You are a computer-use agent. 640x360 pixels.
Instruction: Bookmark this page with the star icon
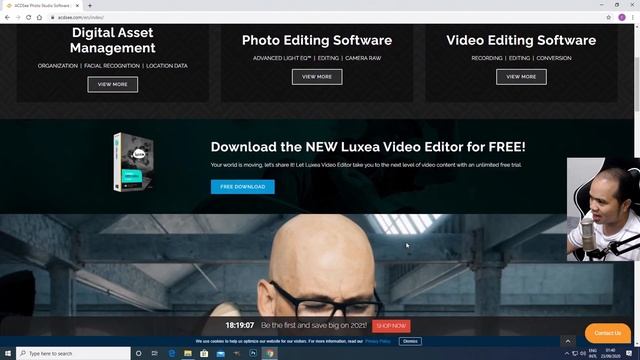click(x=609, y=18)
